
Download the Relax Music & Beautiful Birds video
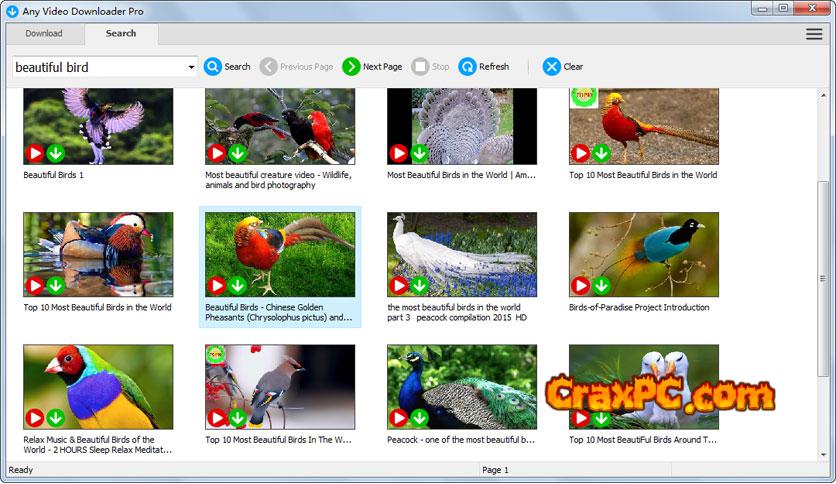point(55,418)
